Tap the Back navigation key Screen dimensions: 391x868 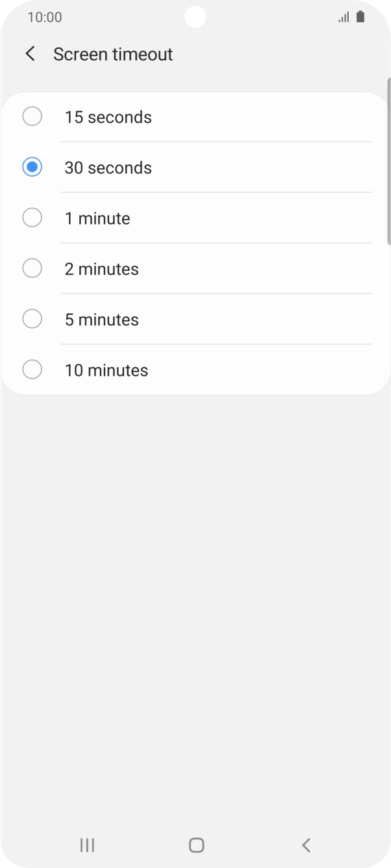(x=305, y=845)
